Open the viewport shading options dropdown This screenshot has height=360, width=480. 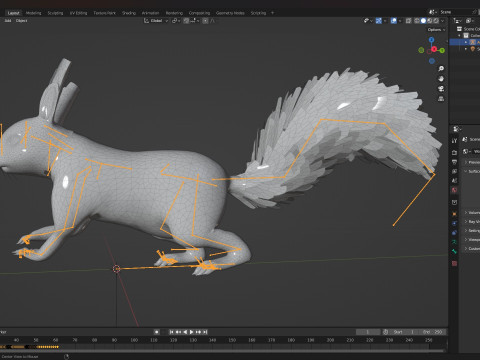click(443, 21)
